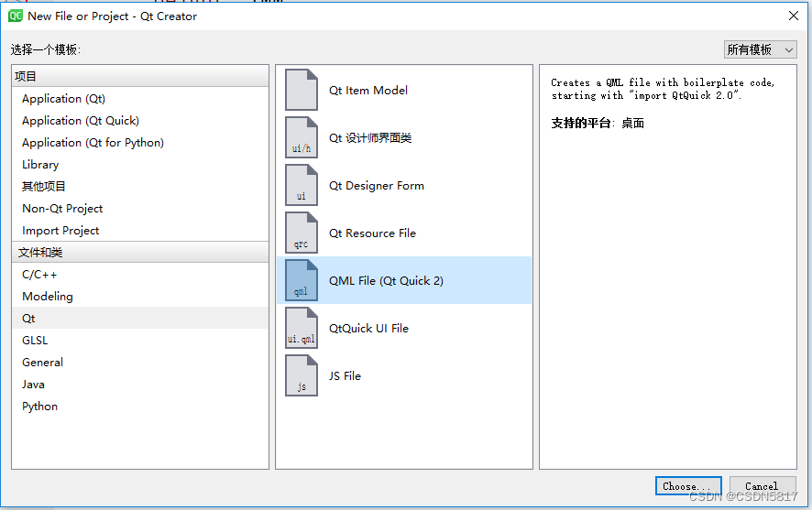Click the 支持的平台 platform line
The width and height of the screenshot is (812, 510).
598,123
